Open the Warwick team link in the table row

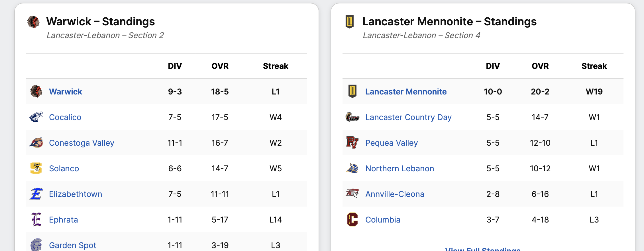click(66, 92)
